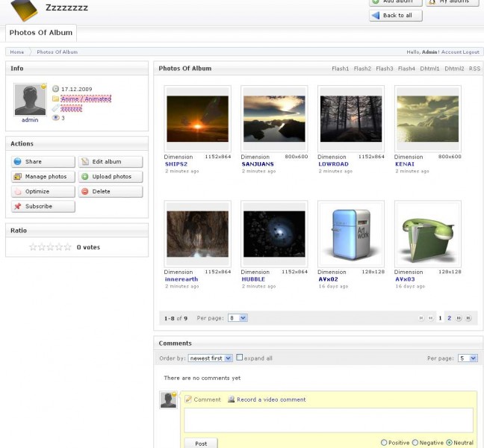Click the green Upload photos icon
Image resolution: width=484 pixels, height=448 pixels.
(x=85, y=176)
